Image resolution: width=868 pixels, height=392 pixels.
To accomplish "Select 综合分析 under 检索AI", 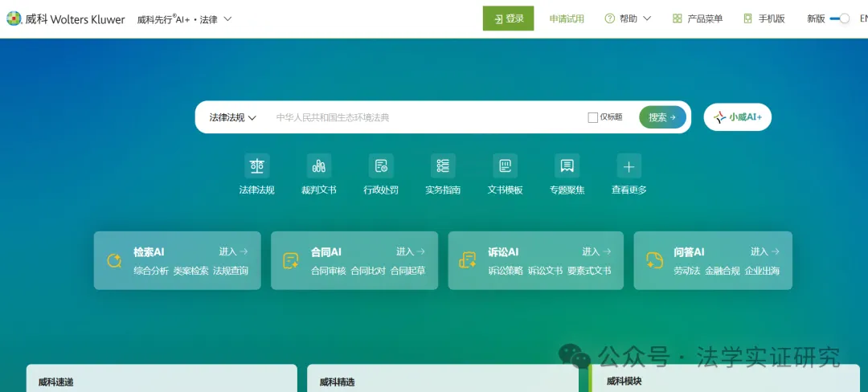I will click(151, 271).
